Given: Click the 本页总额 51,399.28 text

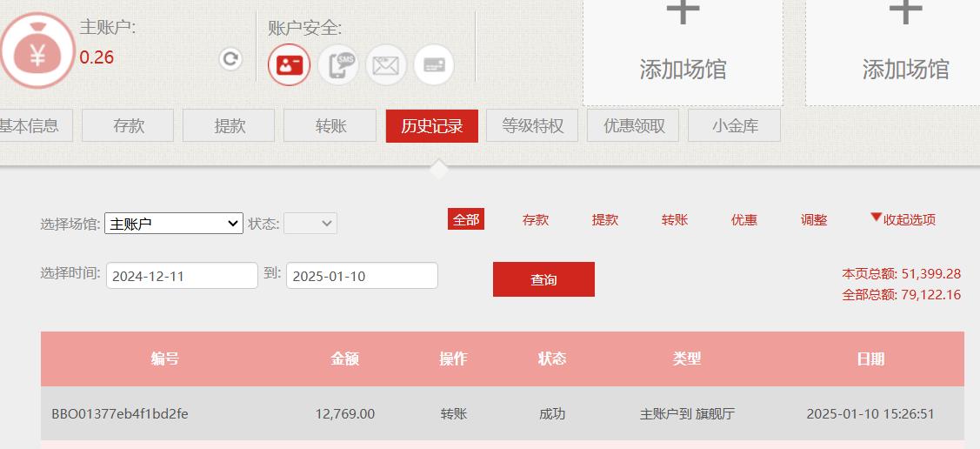Looking at the screenshot, I should coord(901,274).
